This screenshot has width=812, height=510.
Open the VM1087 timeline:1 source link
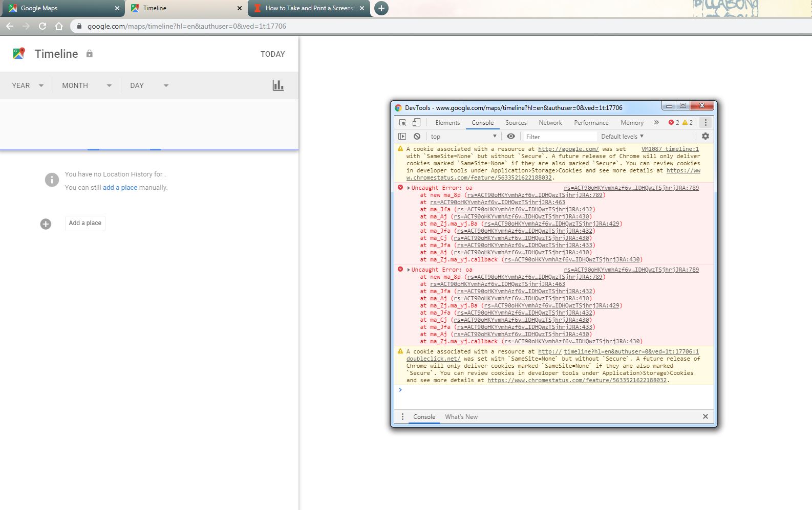point(670,149)
